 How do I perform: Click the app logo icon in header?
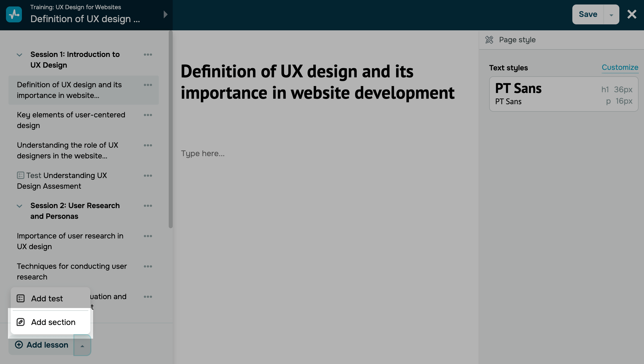click(x=14, y=14)
